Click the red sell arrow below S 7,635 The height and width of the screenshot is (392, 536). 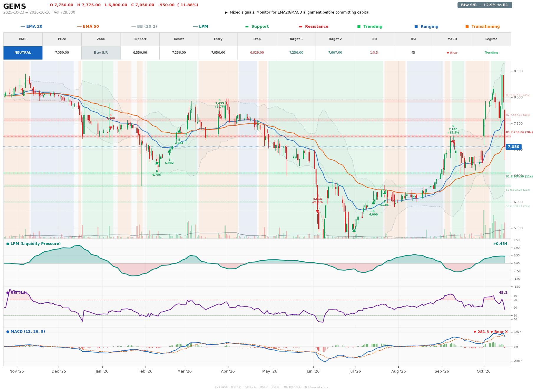220,116
